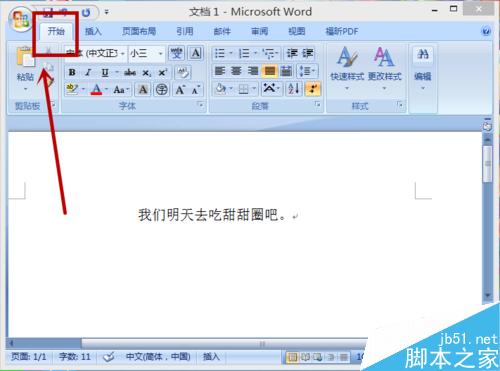
Task: Click the Paste clipboard icon
Action: (x=25, y=57)
